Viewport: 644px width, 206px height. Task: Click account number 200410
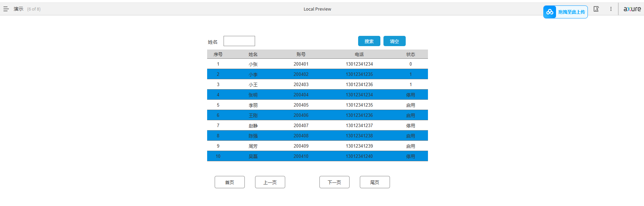pyautogui.click(x=301, y=156)
